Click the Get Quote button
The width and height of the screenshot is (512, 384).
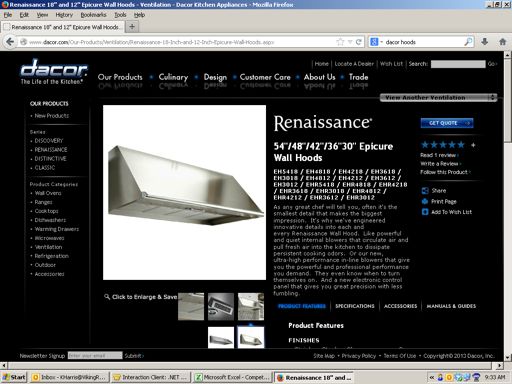pos(447,123)
